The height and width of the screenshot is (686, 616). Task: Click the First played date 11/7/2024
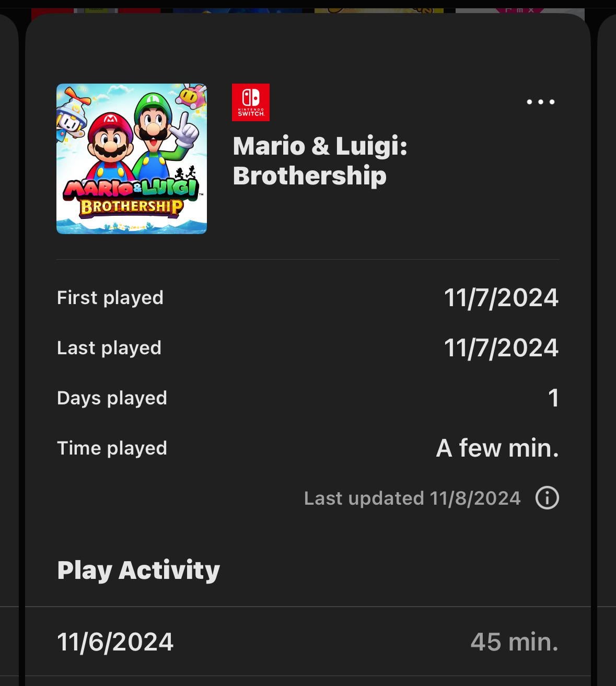click(501, 298)
